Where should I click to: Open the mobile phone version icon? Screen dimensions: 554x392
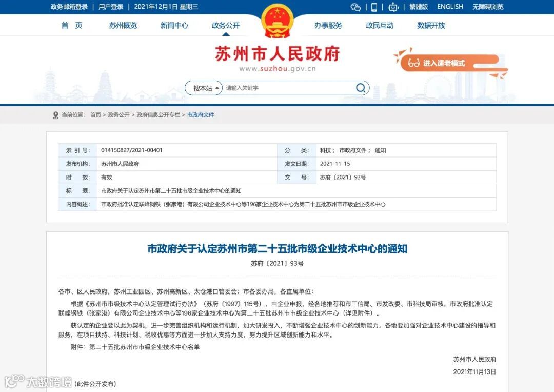click(x=374, y=7)
